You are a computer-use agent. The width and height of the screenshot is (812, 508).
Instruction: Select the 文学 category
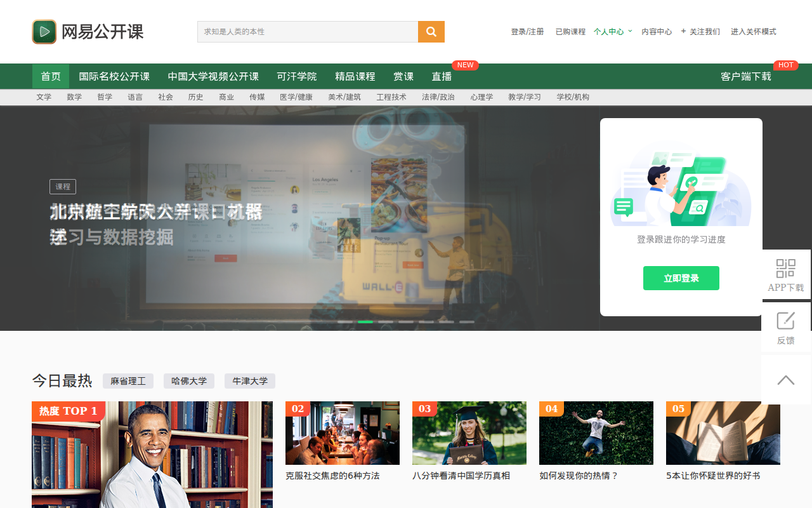coord(44,97)
